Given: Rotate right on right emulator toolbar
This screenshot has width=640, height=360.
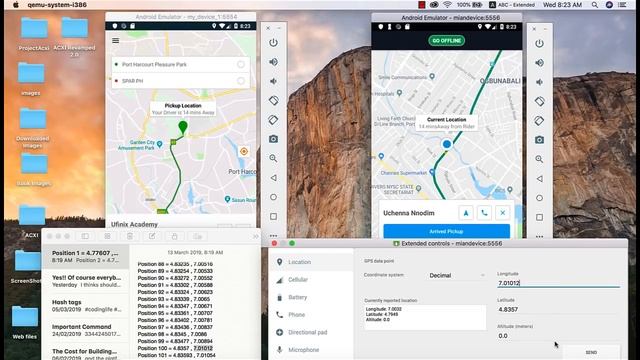Looking at the screenshot, I should tap(539, 121).
